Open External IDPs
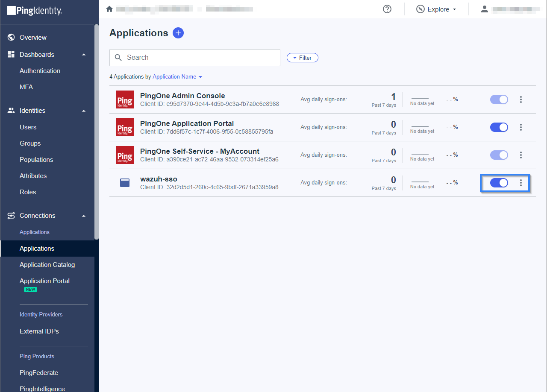 click(39, 331)
